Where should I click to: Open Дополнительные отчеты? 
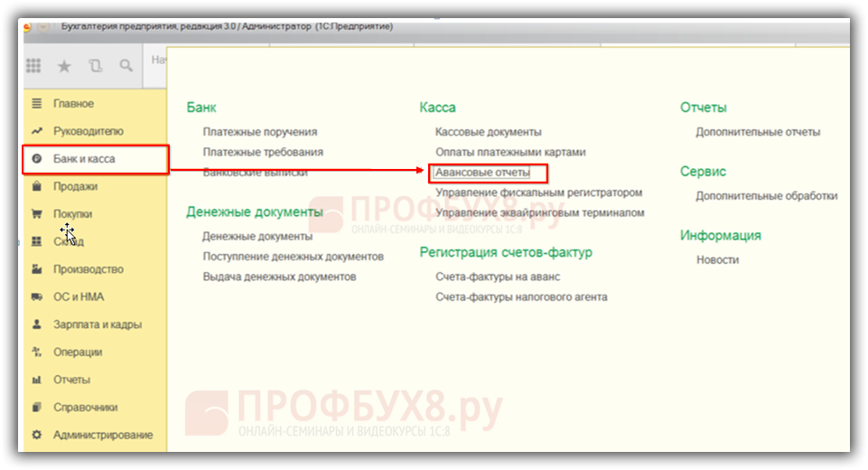pos(758,132)
